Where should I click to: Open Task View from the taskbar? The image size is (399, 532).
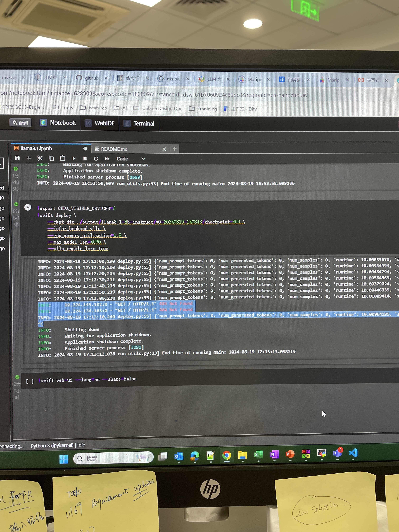(163, 456)
